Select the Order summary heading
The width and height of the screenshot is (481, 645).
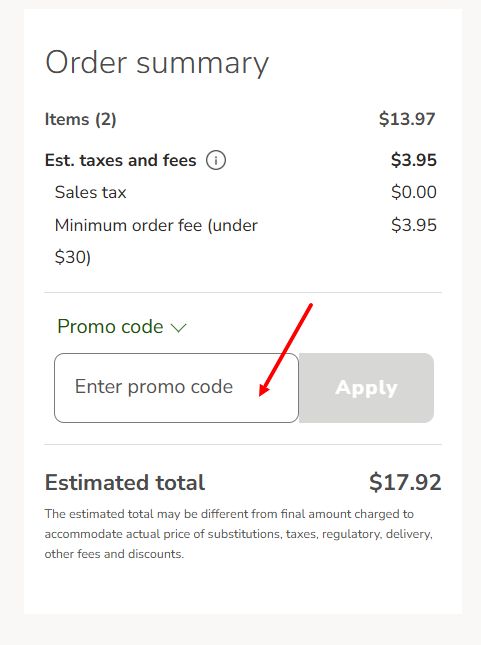(x=157, y=63)
